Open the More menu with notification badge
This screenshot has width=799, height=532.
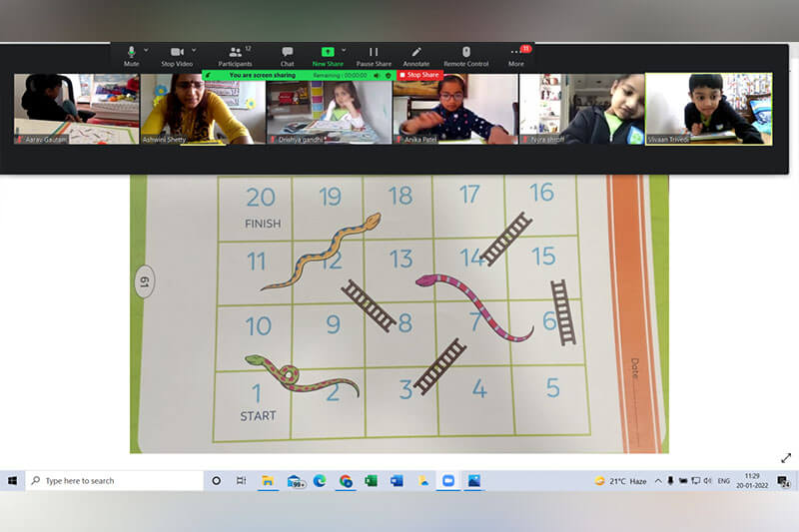(x=517, y=56)
